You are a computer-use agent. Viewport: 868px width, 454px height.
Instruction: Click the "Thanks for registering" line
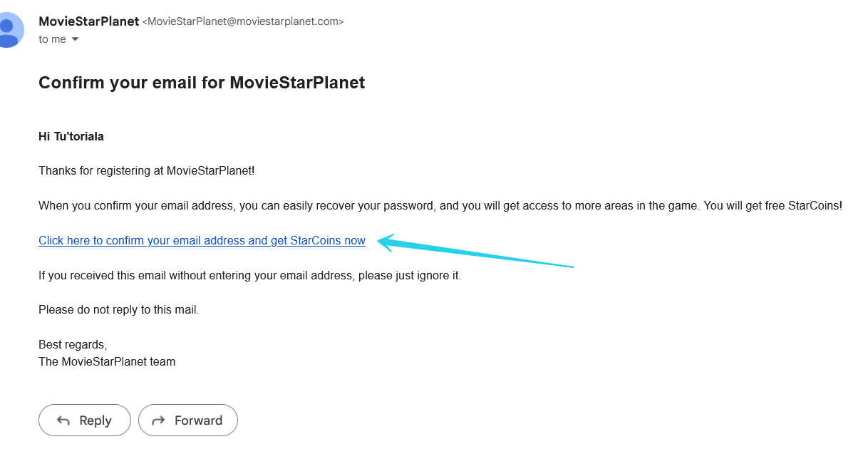click(x=146, y=170)
